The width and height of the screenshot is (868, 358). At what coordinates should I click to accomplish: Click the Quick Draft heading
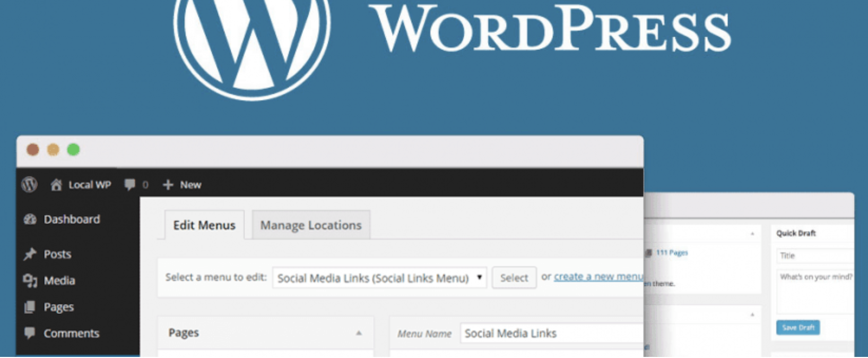point(796,233)
